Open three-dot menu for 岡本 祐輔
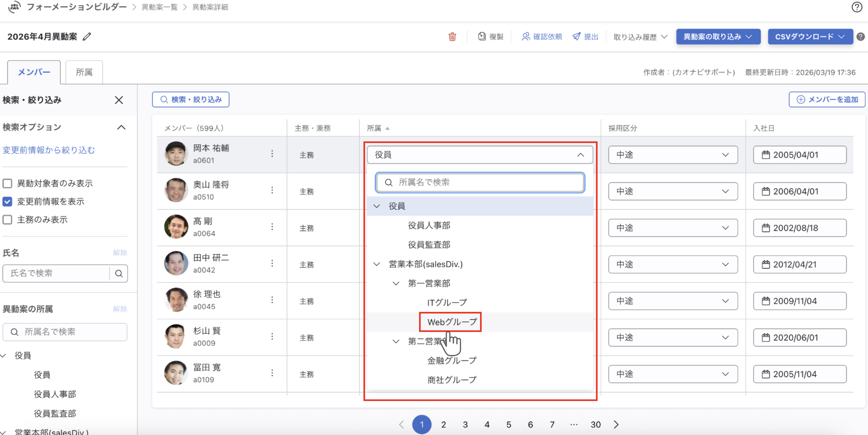Viewport: 868px width, 435px height. coord(272,154)
